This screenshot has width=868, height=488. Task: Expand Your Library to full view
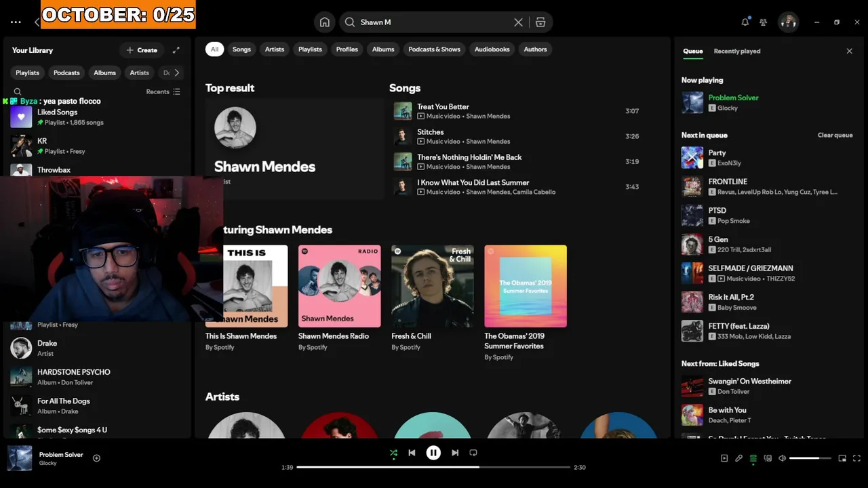click(176, 50)
